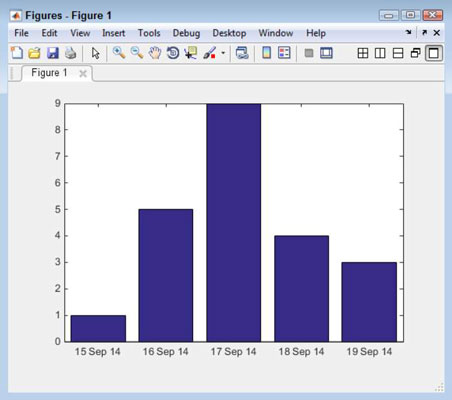
Task: Maximize the Figures window
Action: point(410,15)
